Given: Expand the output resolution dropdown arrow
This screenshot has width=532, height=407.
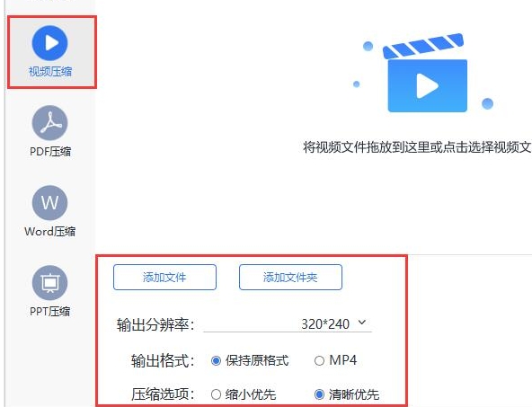Looking at the screenshot, I should tap(362, 323).
